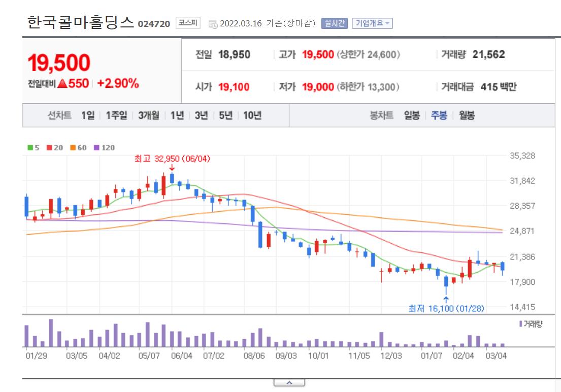The width and height of the screenshot is (561, 392).
Task: Click the 21,386 y-axis label
Action: pyautogui.click(x=522, y=257)
